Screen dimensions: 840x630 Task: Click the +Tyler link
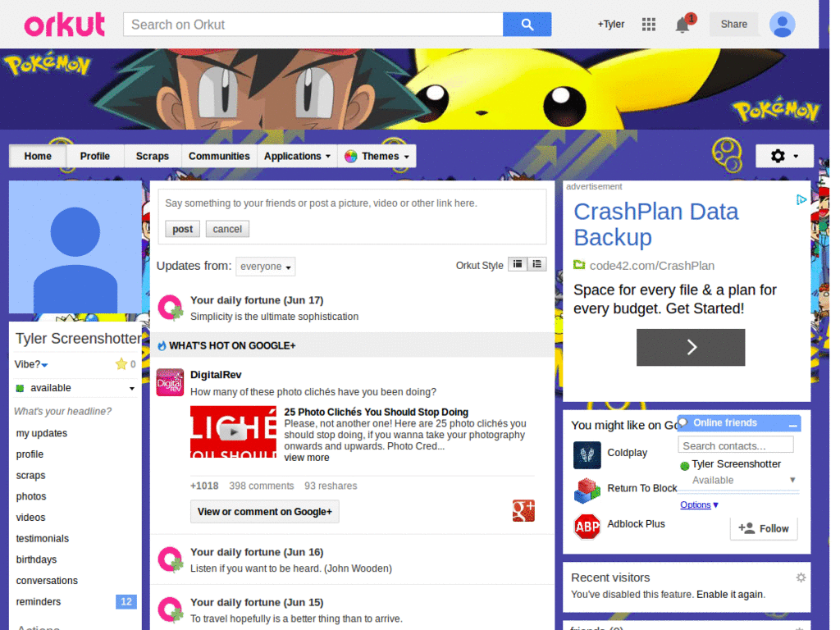click(611, 24)
